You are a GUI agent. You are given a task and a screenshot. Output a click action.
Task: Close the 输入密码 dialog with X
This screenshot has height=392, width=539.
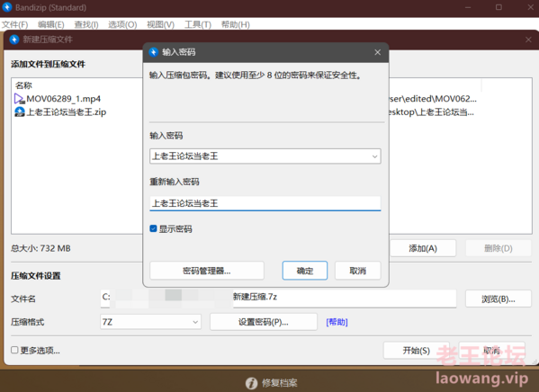coord(377,52)
